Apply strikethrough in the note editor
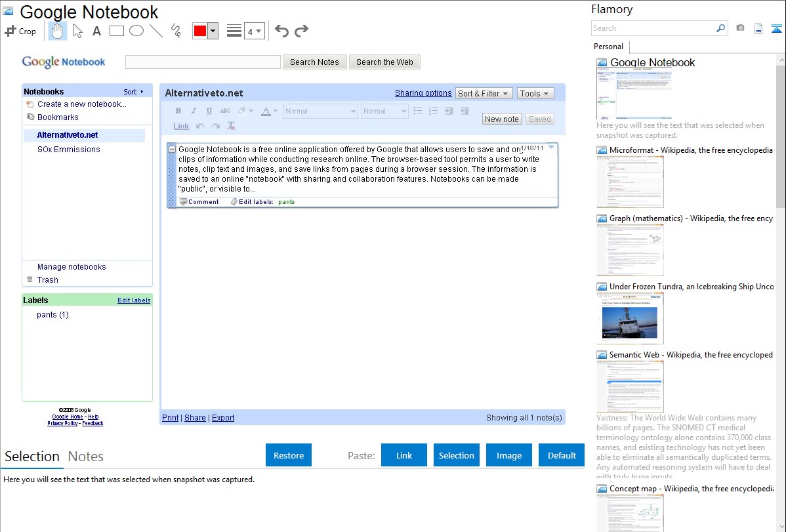 [x=225, y=111]
